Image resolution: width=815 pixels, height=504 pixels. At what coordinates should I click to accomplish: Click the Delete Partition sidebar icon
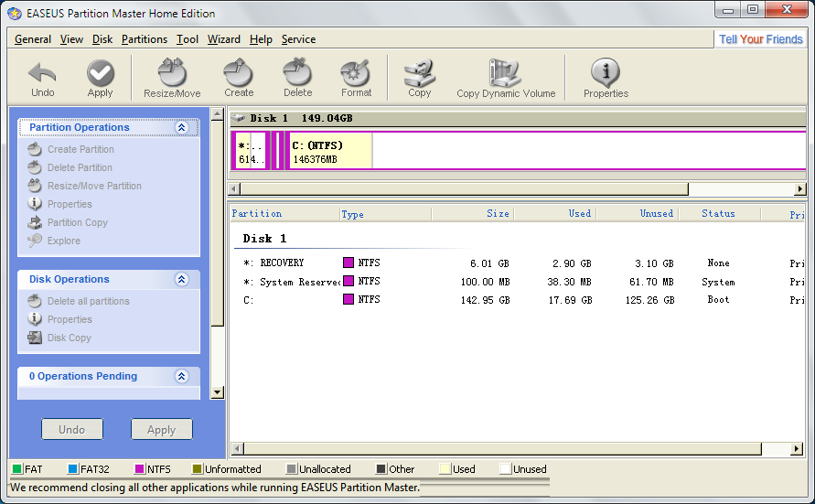[35, 167]
